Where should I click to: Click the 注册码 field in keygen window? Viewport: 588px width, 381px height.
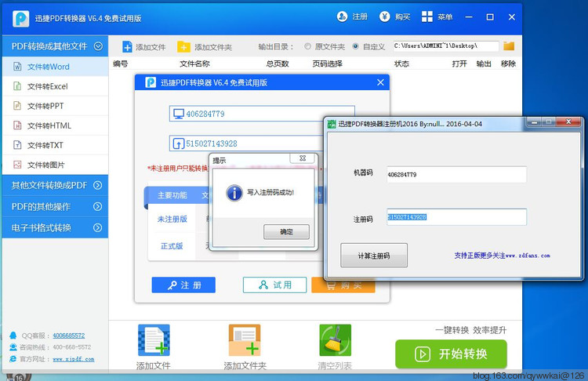tap(457, 217)
